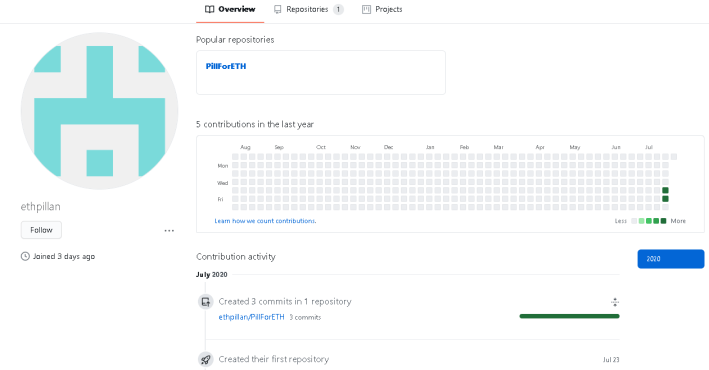
Task: Open the ethpillan/PillForETH repository link
Action: tap(251, 317)
